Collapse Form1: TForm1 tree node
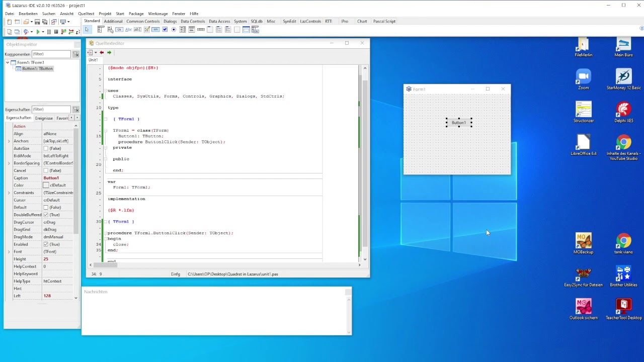Image resolution: width=644 pixels, height=362 pixels. point(8,62)
